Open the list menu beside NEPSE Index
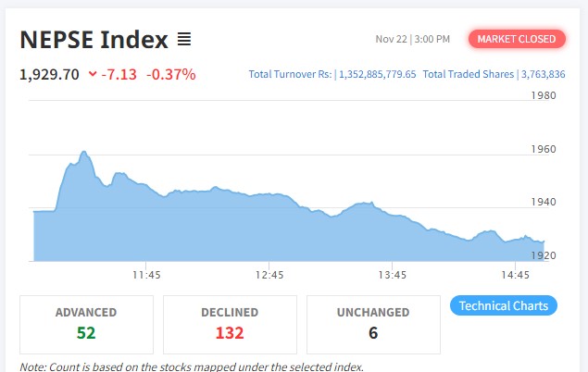Viewport: 588px width, 372px height. [x=184, y=40]
